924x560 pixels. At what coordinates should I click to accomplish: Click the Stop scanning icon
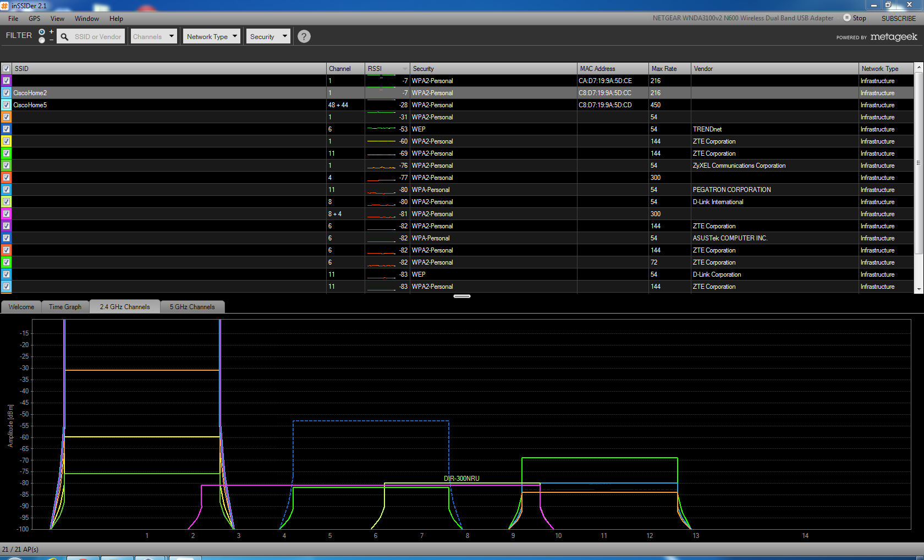click(x=846, y=18)
